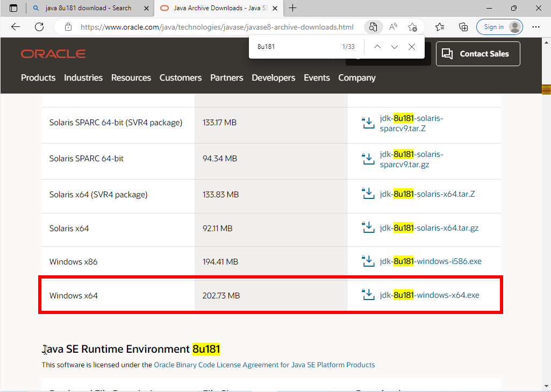
Task: Open the Favorites list icon
Action: [440, 27]
